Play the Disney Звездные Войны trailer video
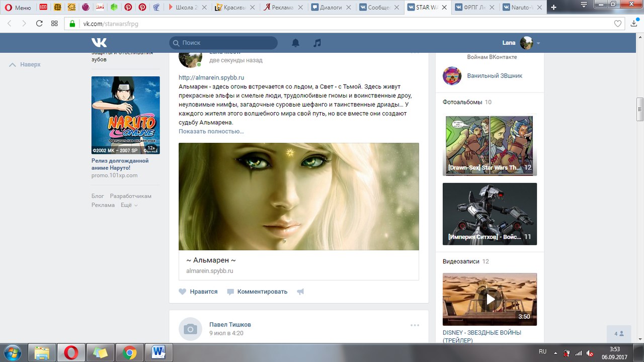644x362 pixels. click(490, 299)
